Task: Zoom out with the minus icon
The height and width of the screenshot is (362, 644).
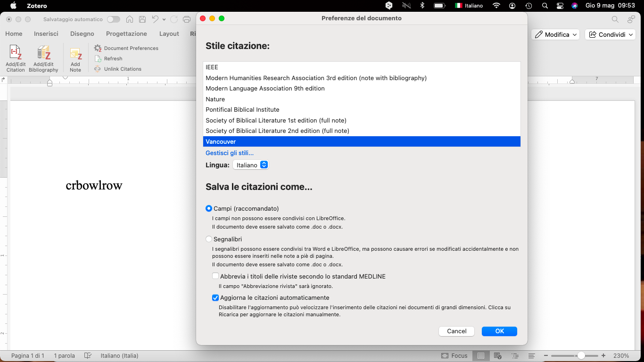Action: click(546, 356)
